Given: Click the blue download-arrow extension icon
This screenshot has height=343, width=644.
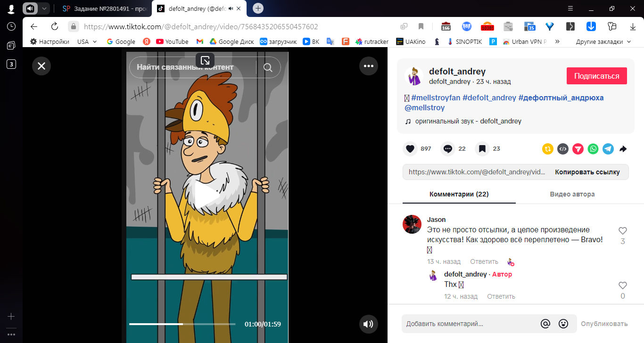Looking at the screenshot, I should (x=591, y=26).
